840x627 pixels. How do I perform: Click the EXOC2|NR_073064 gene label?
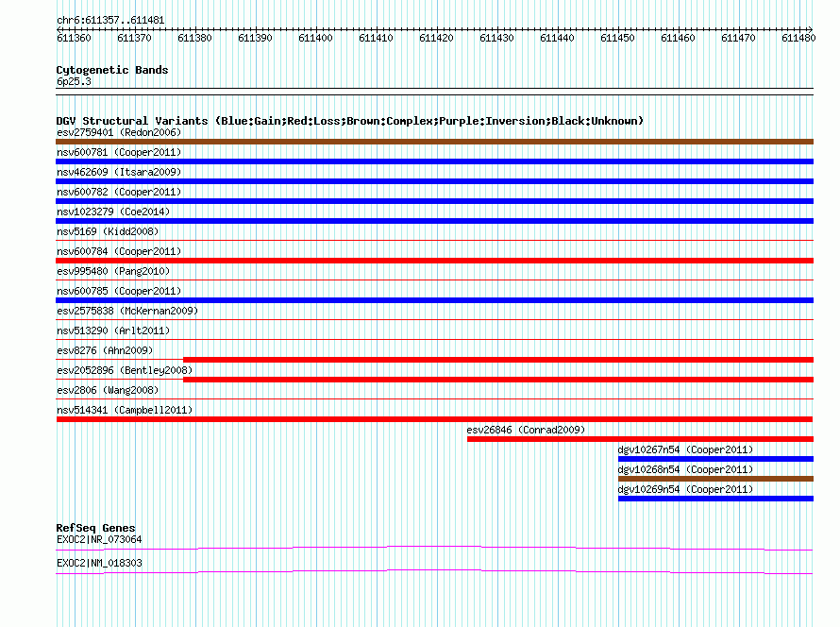click(99, 539)
